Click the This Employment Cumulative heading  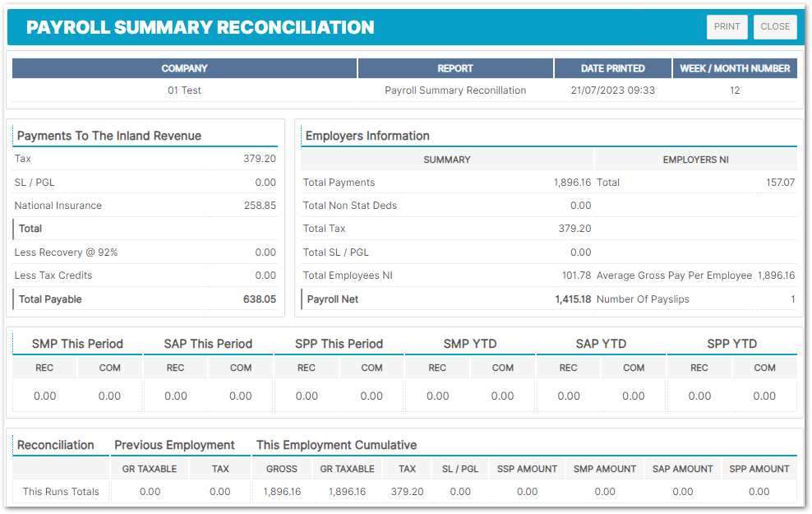pyautogui.click(x=336, y=445)
